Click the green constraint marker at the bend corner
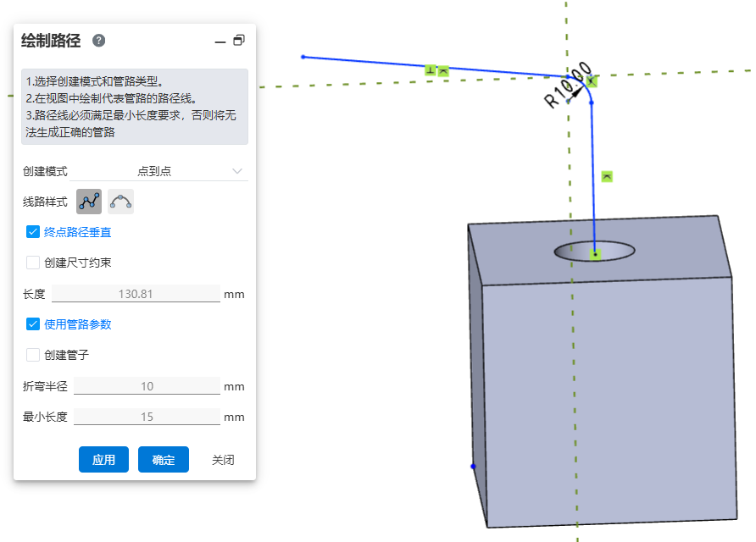 tap(592, 81)
